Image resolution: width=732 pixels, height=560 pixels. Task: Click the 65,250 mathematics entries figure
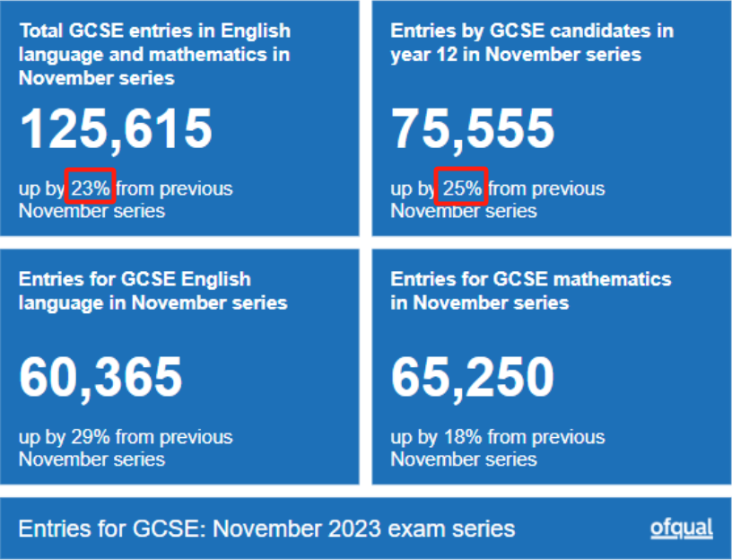pyautogui.click(x=473, y=378)
